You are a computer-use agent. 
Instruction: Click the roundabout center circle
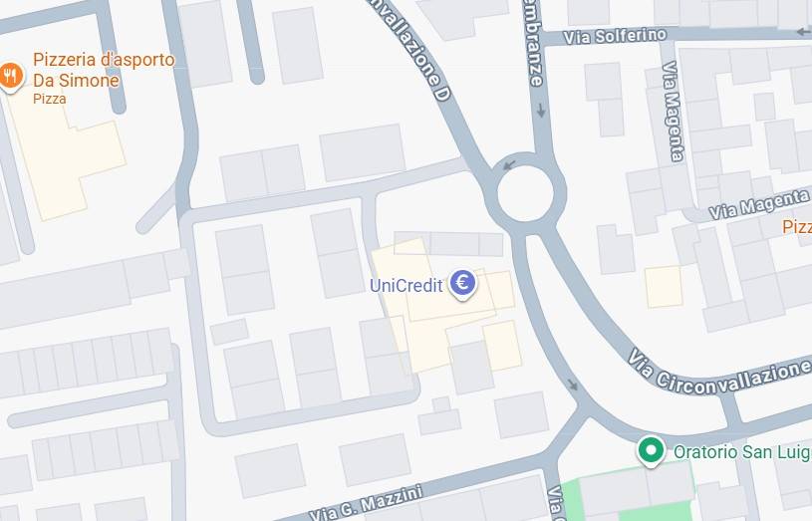[525, 193]
